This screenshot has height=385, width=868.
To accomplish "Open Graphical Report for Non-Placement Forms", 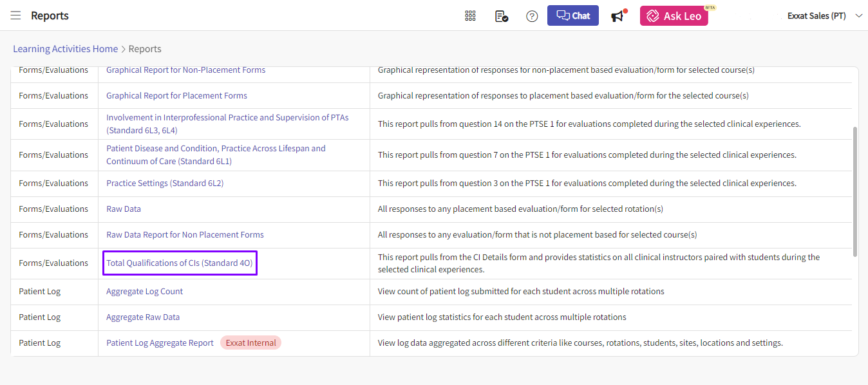I will pyautogui.click(x=185, y=70).
